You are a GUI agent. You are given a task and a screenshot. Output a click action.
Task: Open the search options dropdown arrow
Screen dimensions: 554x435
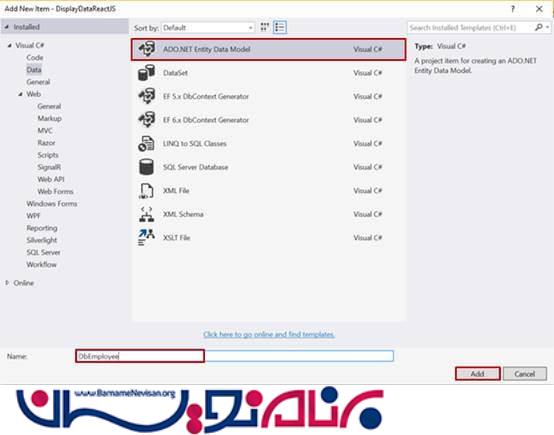pyautogui.click(x=547, y=27)
